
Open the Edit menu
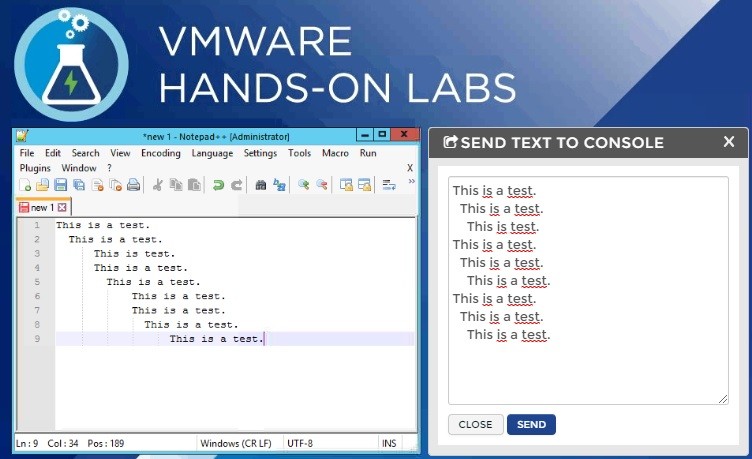pos(53,153)
